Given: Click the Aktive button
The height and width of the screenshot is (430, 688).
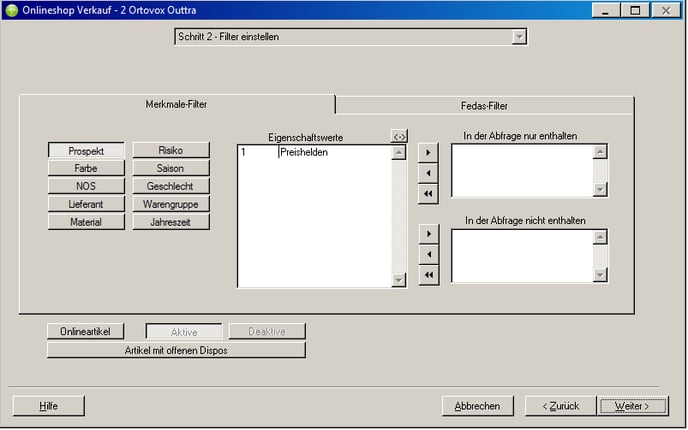Looking at the screenshot, I should 184,332.
